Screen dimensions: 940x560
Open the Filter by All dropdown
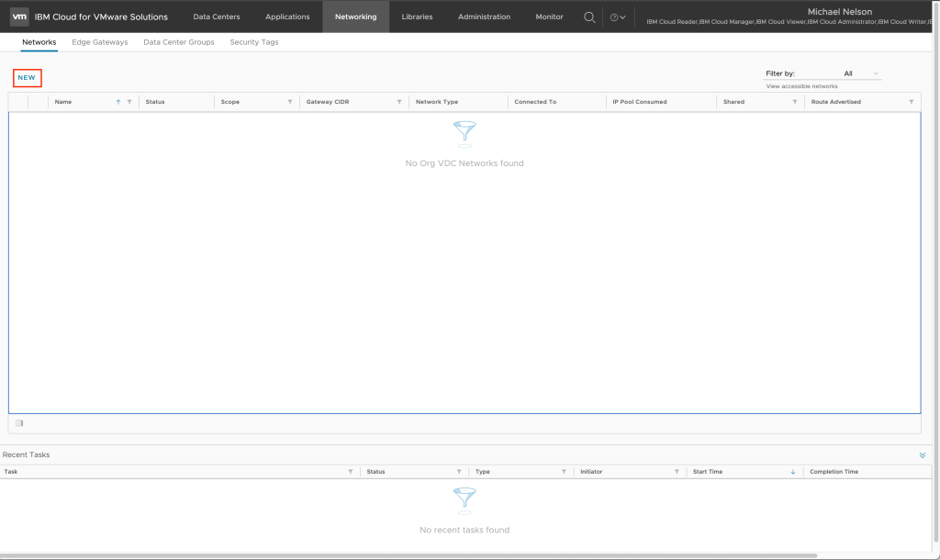(x=861, y=73)
